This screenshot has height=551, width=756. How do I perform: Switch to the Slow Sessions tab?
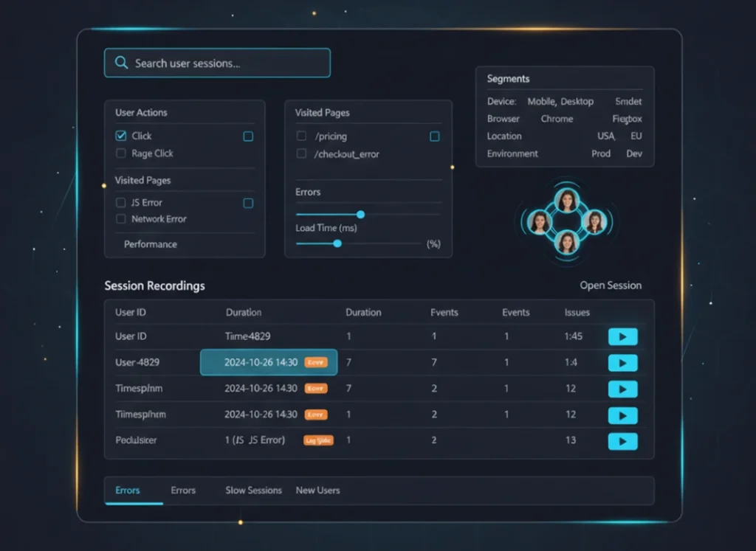253,491
